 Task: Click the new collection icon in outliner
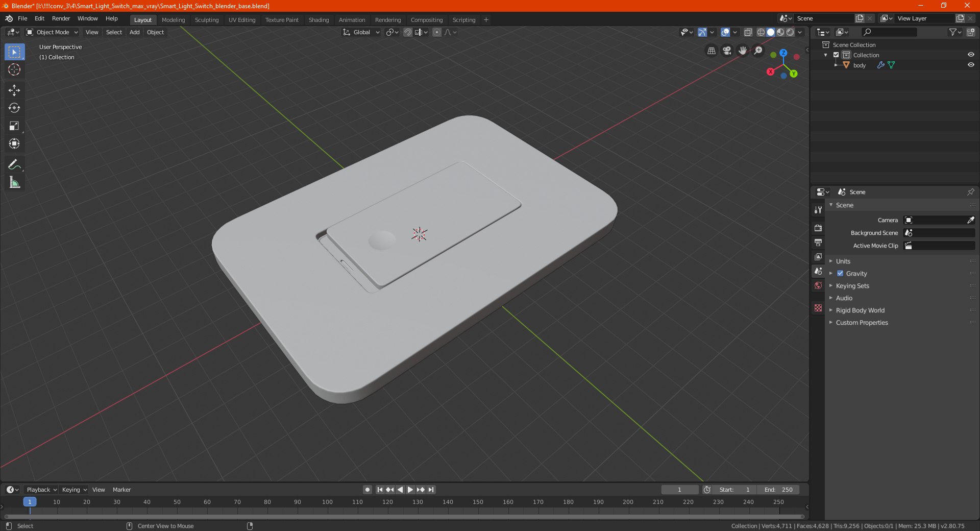[971, 32]
